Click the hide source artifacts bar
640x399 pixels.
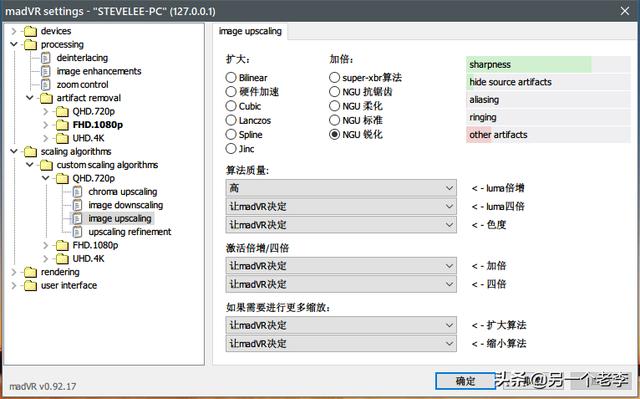pyautogui.click(x=548, y=82)
